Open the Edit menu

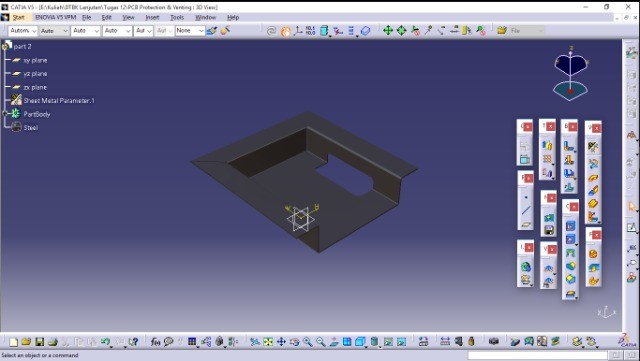(107, 18)
